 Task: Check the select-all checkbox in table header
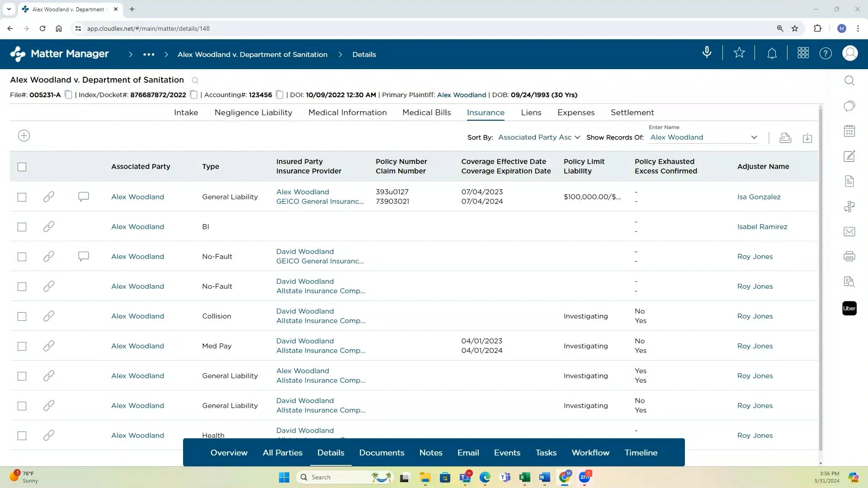click(22, 167)
